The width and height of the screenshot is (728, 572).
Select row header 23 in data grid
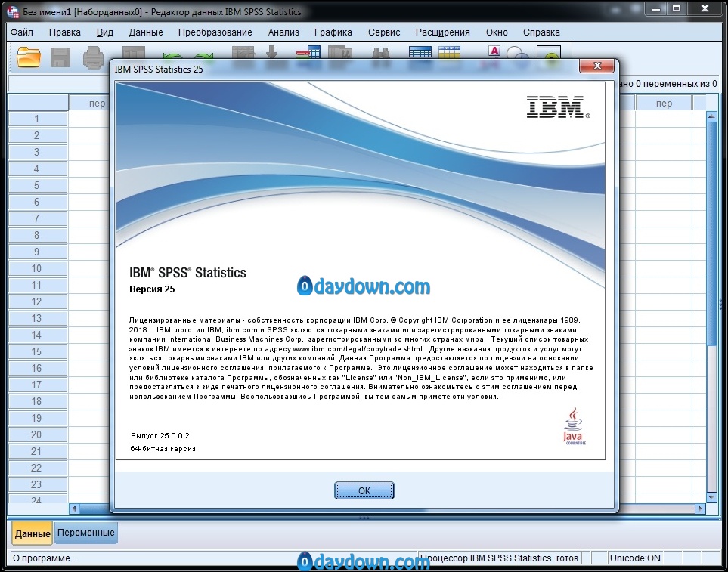pos(37,484)
